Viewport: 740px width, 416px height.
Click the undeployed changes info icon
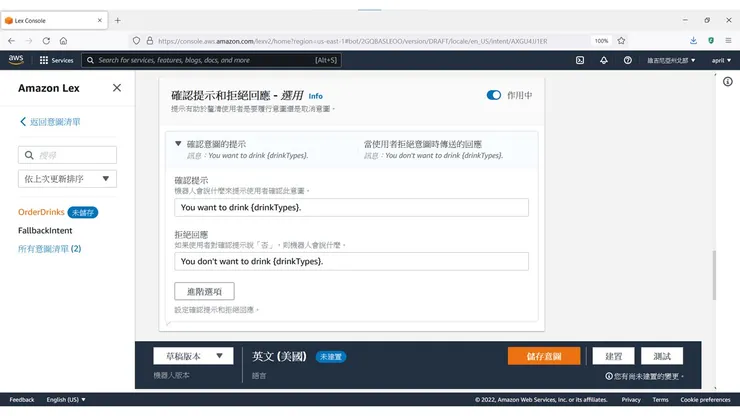pos(609,376)
